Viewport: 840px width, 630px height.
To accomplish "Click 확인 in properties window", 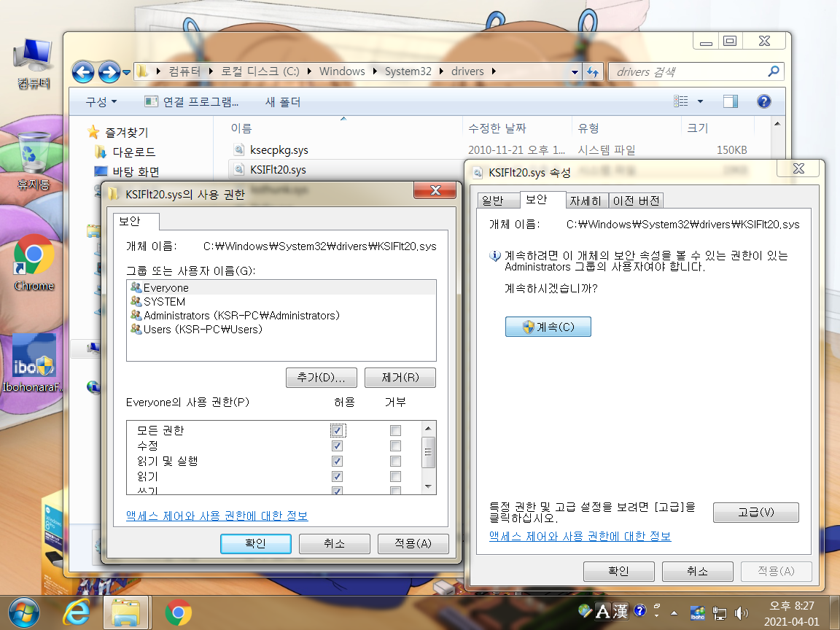I will 619,571.
